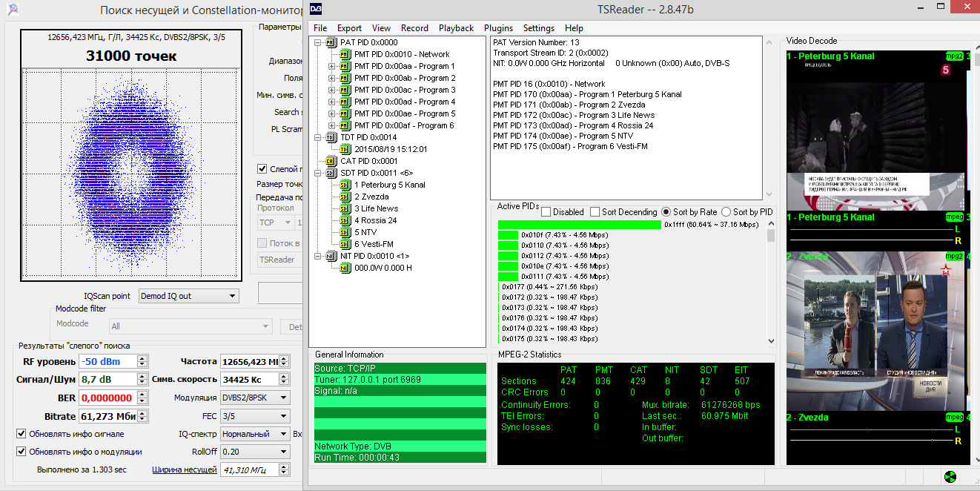Click the SDT icon for 4 Rossia 24
The height and width of the screenshot is (491, 980).
pyautogui.click(x=345, y=220)
